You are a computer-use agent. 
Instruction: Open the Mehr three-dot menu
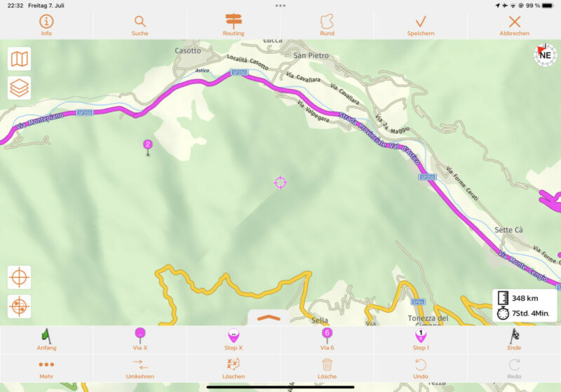coord(46,370)
